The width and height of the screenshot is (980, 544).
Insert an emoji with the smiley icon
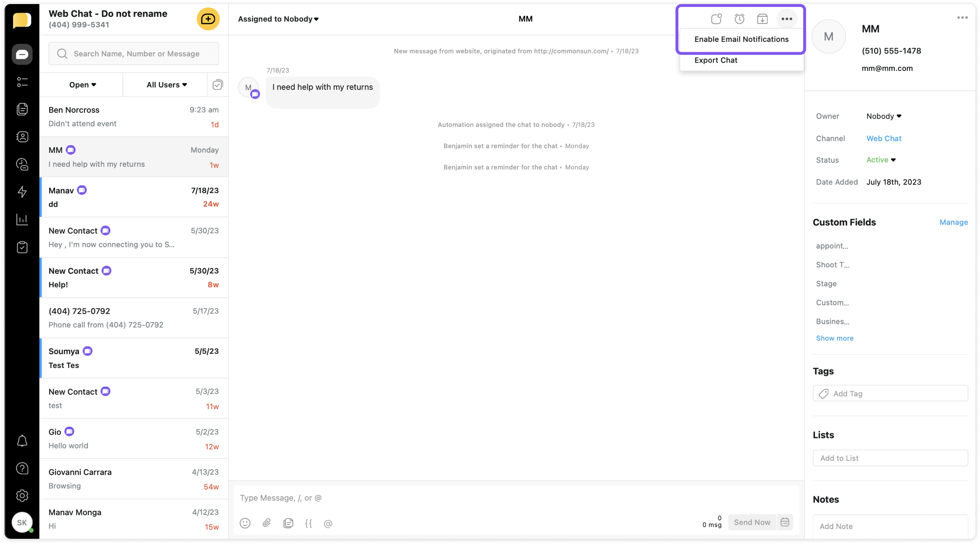245,523
